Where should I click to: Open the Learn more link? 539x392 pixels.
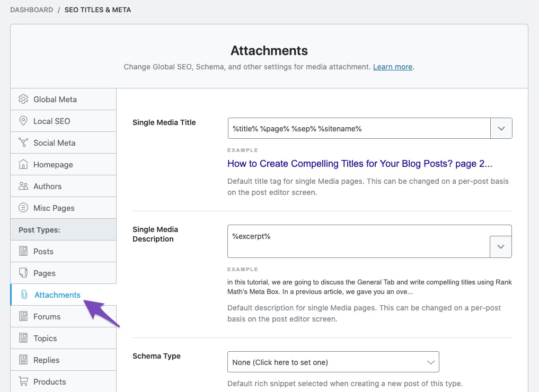tap(392, 67)
